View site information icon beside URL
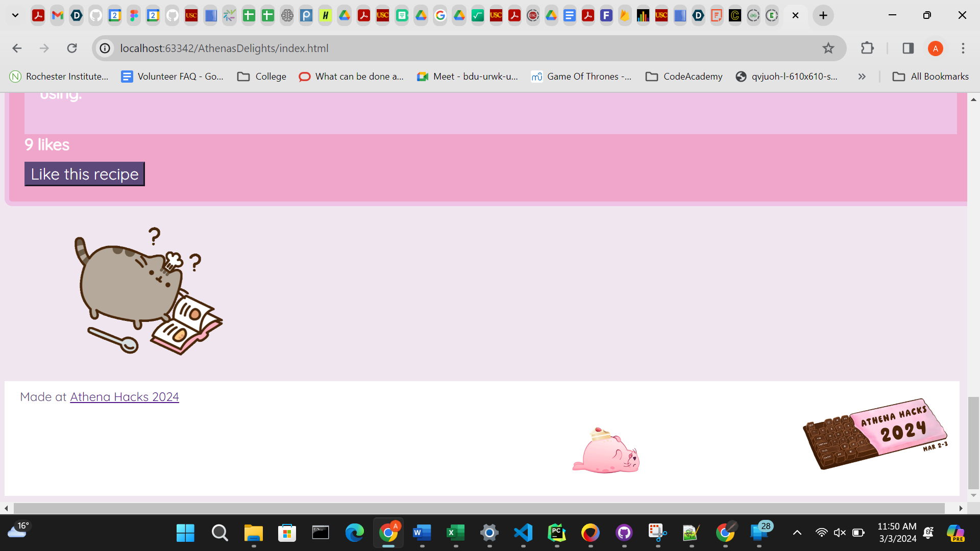This screenshot has height=551, width=980. [x=105, y=48]
